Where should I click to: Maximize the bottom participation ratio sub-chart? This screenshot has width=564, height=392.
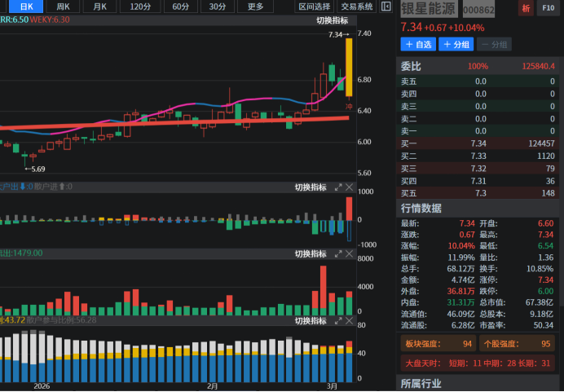pos(338,321)
